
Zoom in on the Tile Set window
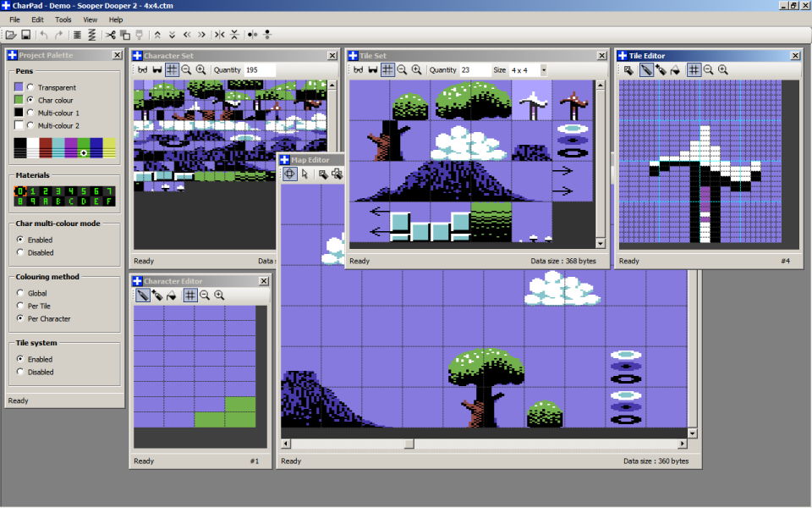pos(416,70)
